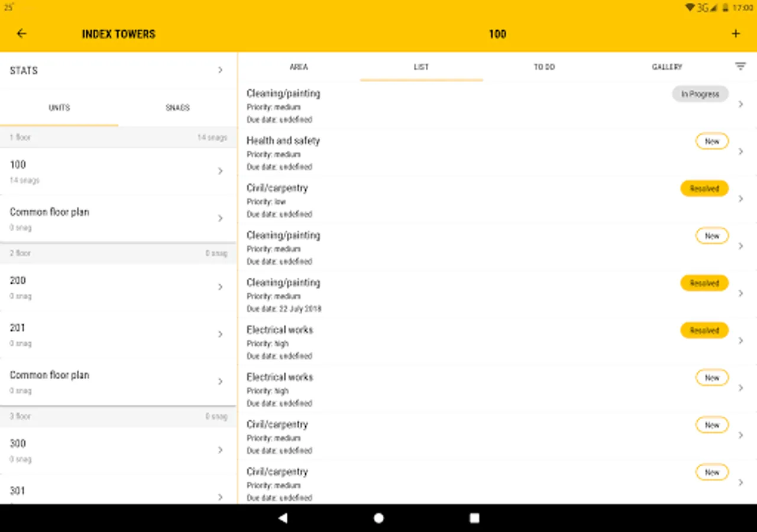This screenshot has height=532, width=757.
Task: Check clock time in status bar
Action: pyautogui.click(x=743, y=8)
